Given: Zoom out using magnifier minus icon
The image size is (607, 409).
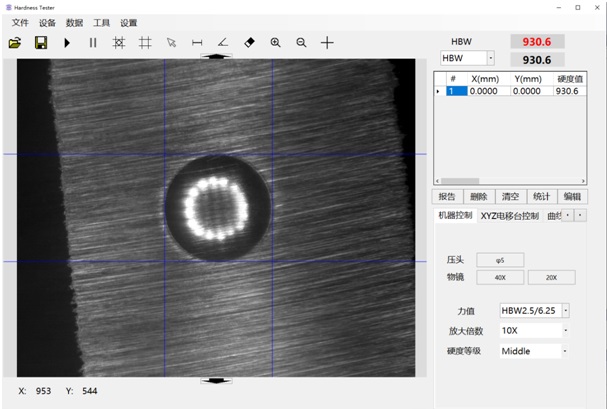Looking at the screenshot, I should point(301,43).
